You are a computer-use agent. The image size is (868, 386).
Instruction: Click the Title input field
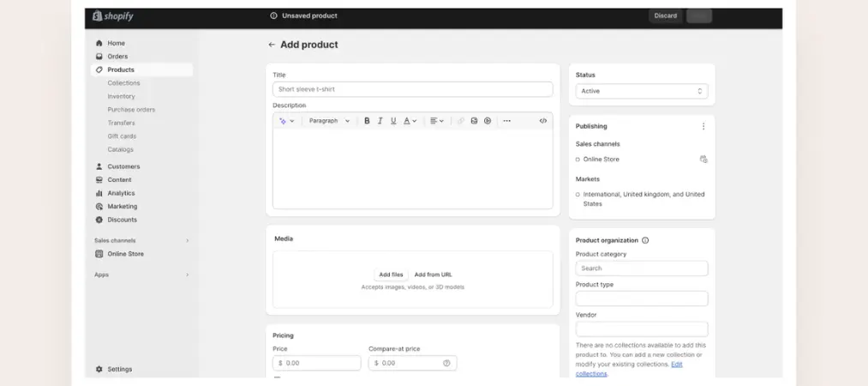[x=412, y=89]
